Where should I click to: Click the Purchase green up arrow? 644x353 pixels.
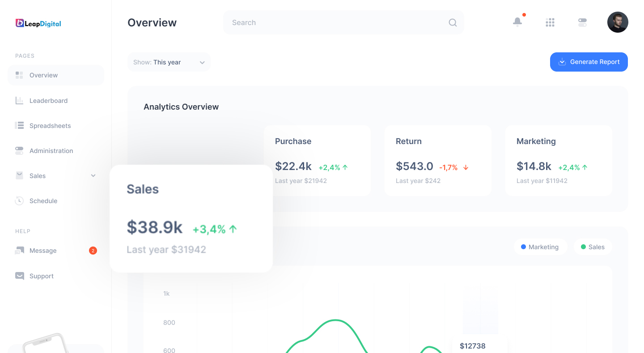pos(345,167)
